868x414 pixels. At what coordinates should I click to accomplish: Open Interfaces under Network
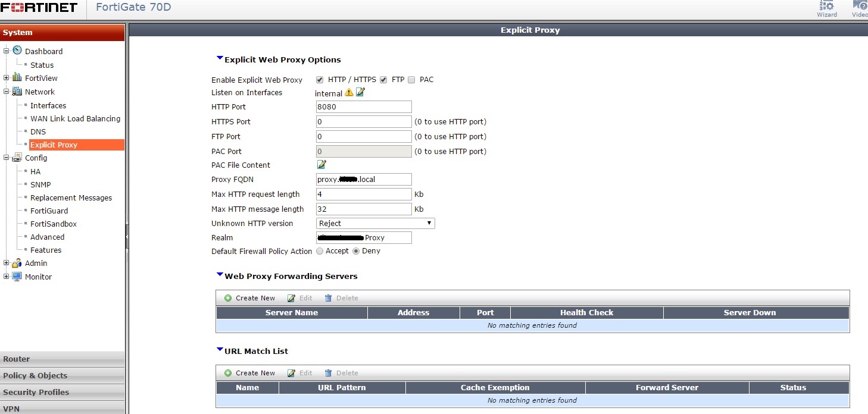[48, 105]
